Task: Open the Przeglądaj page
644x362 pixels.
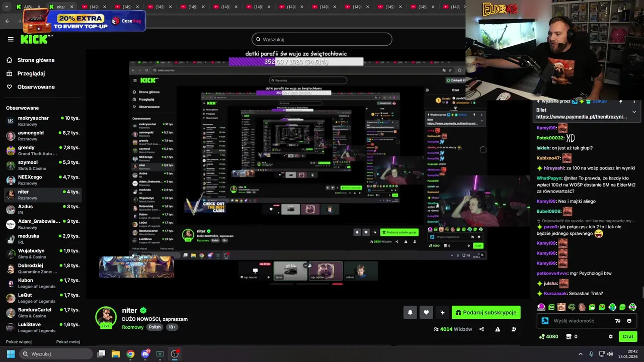Action: [26, 73]
